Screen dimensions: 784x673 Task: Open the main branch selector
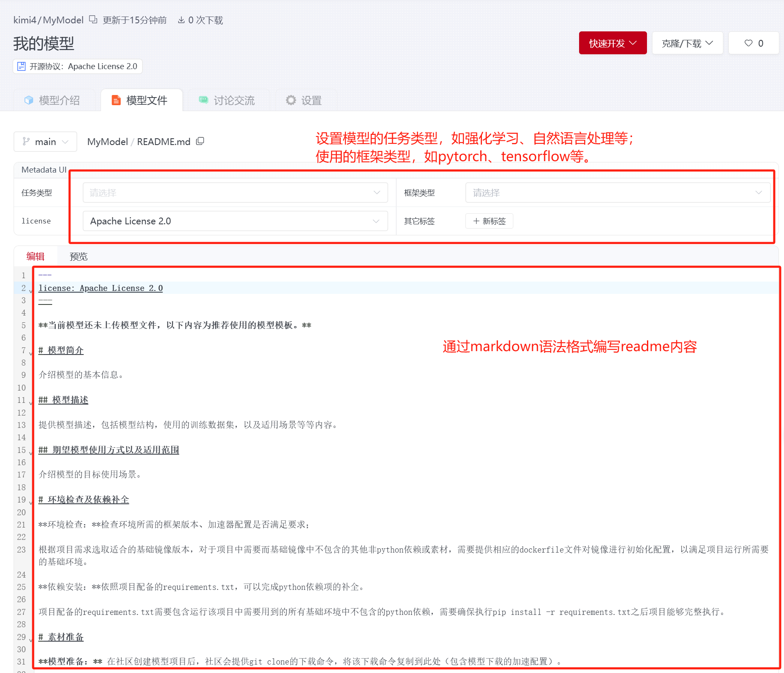point(45,142)
